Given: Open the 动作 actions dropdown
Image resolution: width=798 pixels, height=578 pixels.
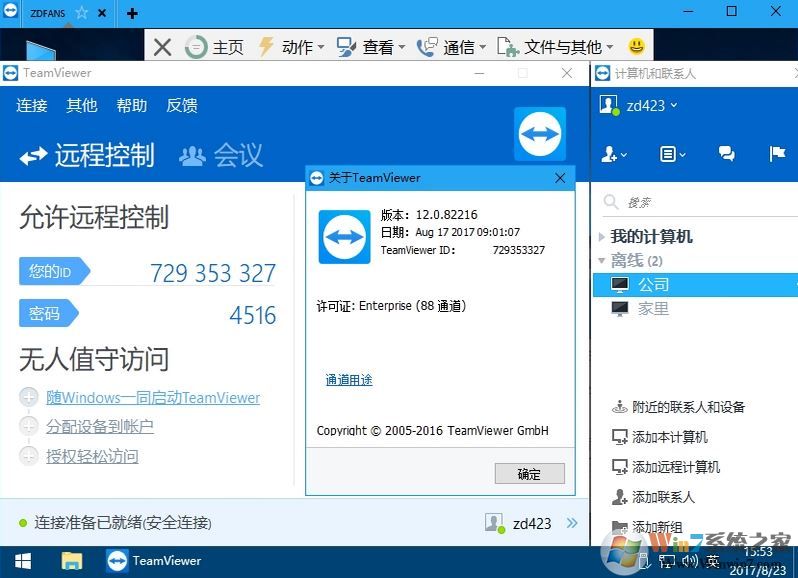Looking at the screenshot, I should point(292,47).
